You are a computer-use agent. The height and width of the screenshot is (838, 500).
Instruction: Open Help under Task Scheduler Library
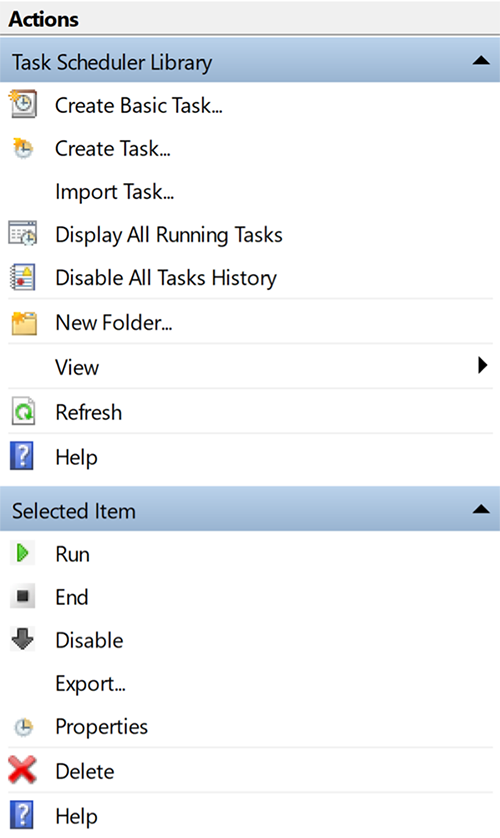pos(76,457)
